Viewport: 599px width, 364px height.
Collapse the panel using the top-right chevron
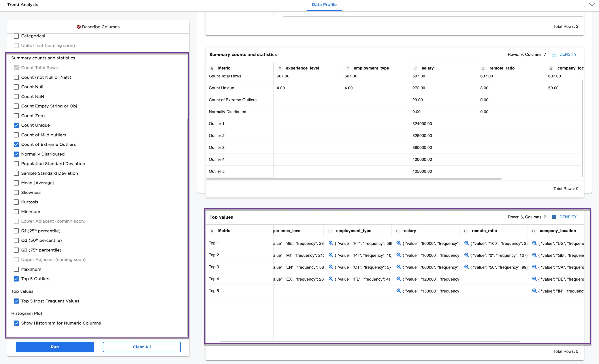click(x=592, y=4)
